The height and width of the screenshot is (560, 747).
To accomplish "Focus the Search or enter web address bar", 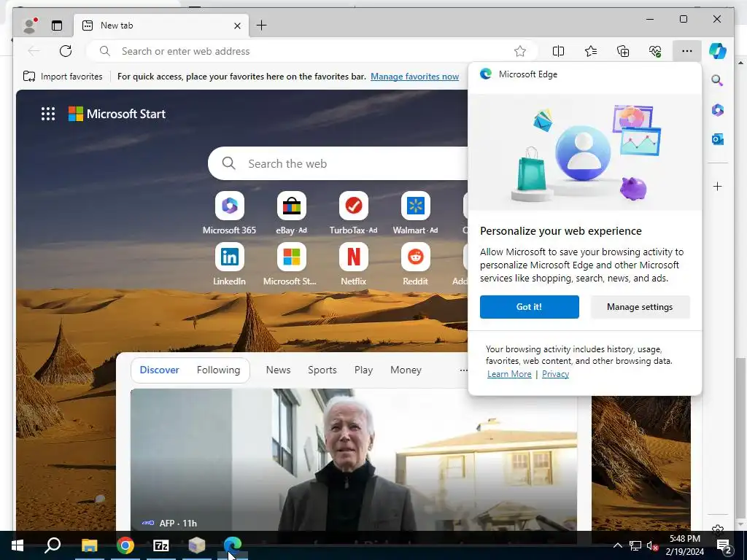I will (312, 51).
